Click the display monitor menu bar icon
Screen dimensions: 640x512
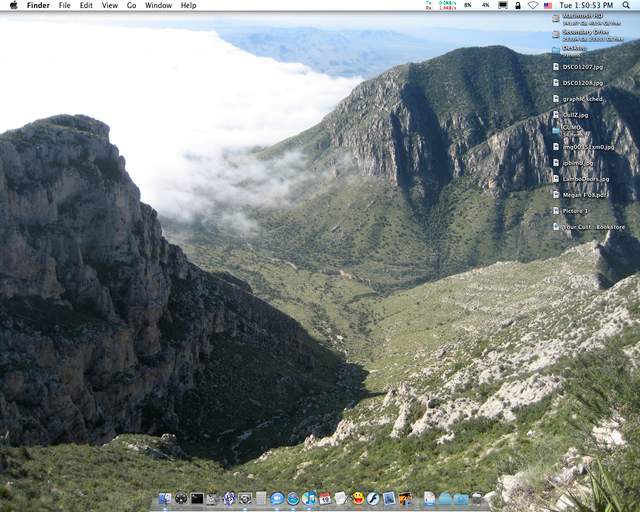pos(503,5)
